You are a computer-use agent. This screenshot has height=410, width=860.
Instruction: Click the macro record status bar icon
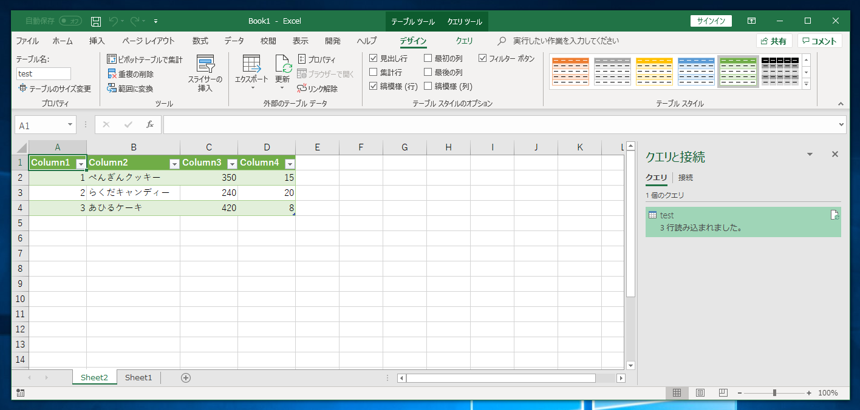coord(20,392)
